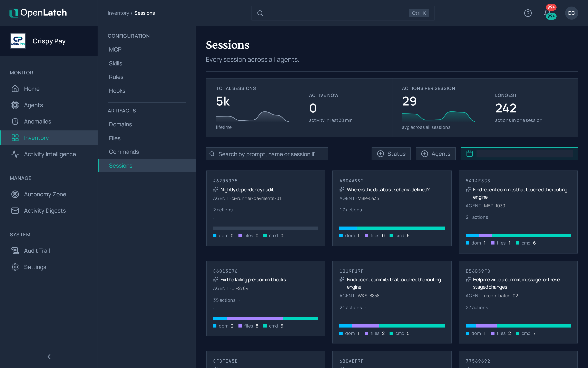Image resolution: width=588 pixels, height=368 pixels.
Task: Click the calendar icon in date filter
Action: (x=469, y=154)
